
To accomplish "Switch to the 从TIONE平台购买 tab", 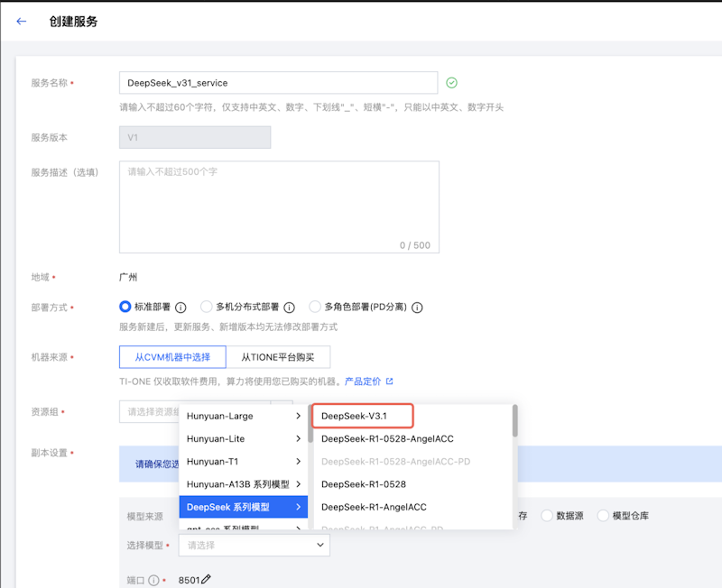I will [279, 356].
